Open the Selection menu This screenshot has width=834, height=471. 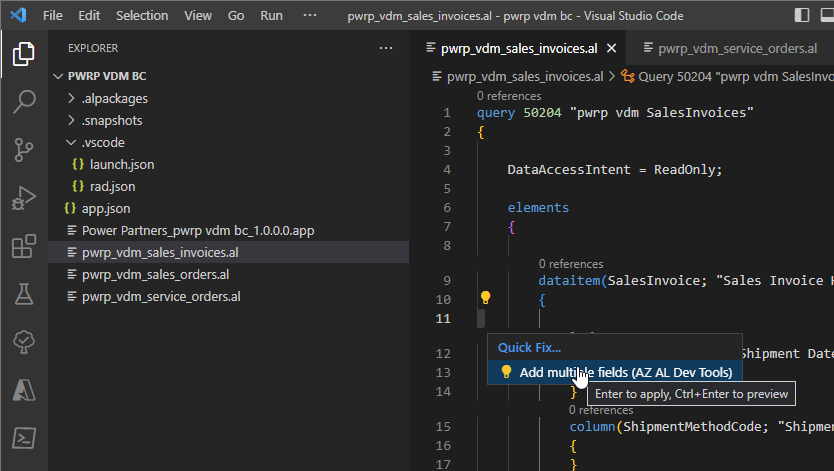142,15
